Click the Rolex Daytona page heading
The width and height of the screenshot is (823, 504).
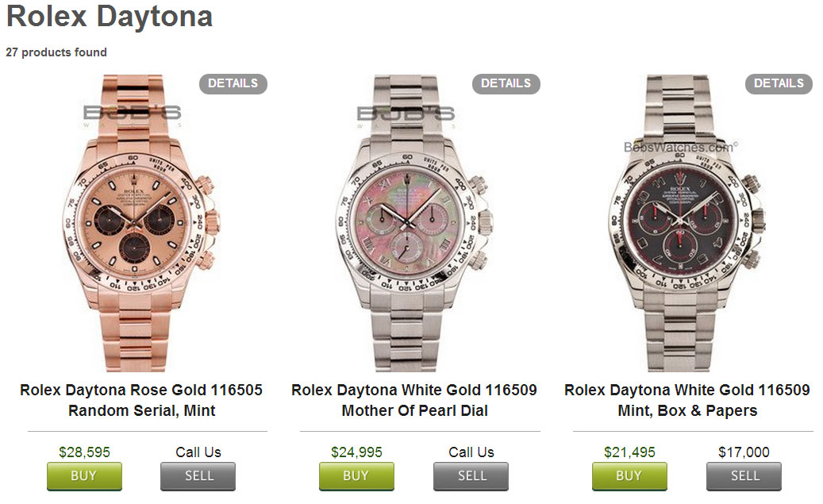point(110,17)
